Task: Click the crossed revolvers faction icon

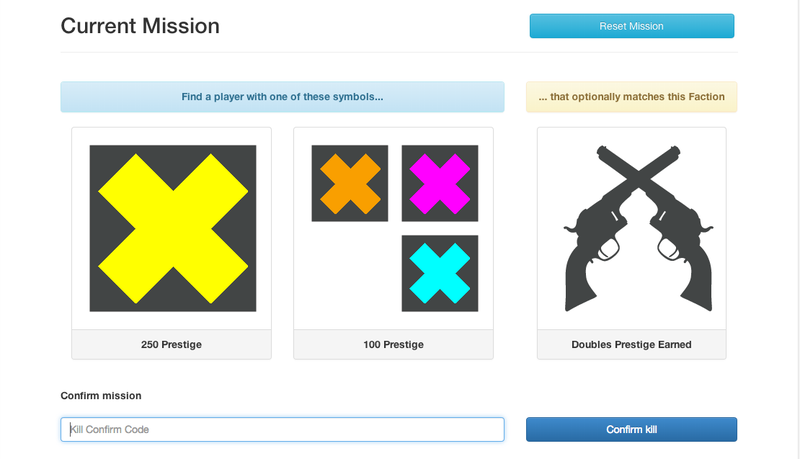Action: (638, 228)
